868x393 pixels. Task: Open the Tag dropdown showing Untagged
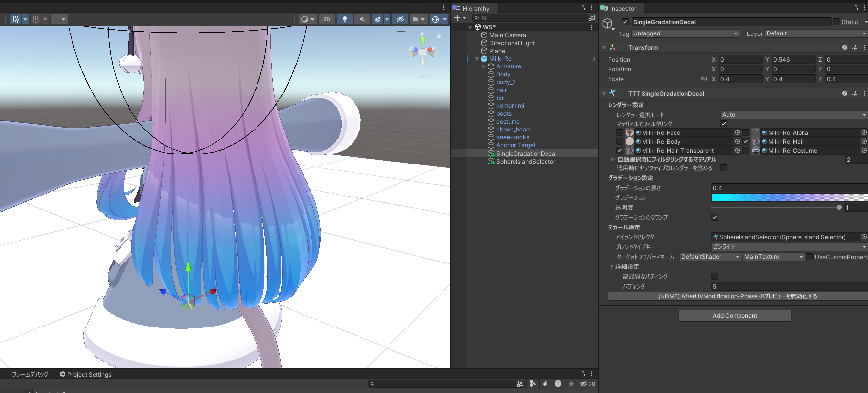point(685,33)
